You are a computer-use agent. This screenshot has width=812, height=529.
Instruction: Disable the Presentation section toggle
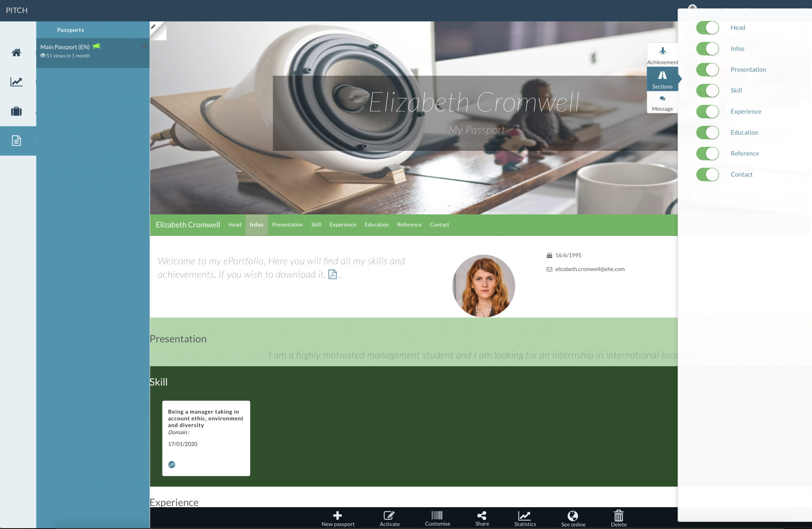[707, 69]
